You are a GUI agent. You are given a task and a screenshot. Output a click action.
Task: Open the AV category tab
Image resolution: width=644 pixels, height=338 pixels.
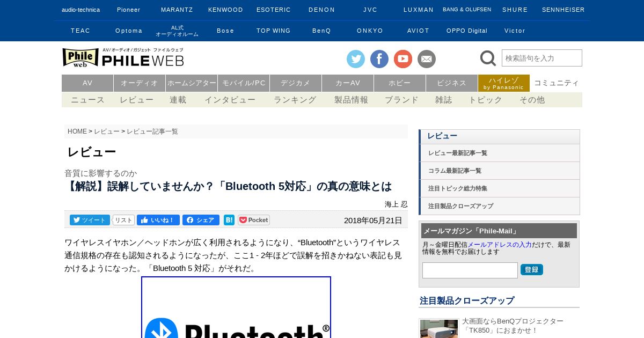pos(87,83)
